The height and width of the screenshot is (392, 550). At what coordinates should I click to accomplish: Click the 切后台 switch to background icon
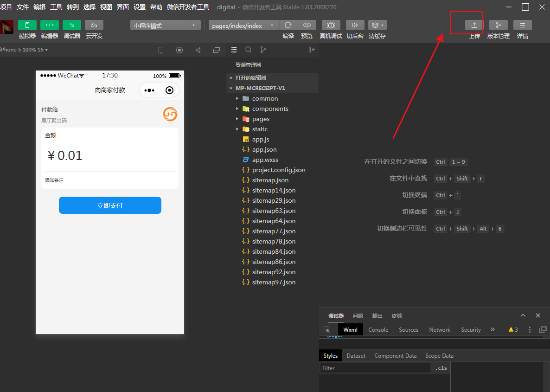[x=355, y=25]
